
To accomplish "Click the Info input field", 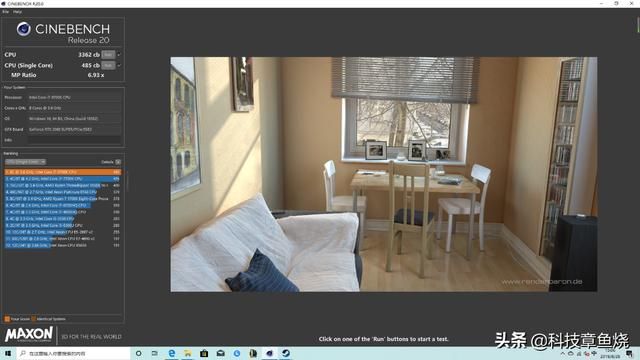I will (x=74, y=140).
